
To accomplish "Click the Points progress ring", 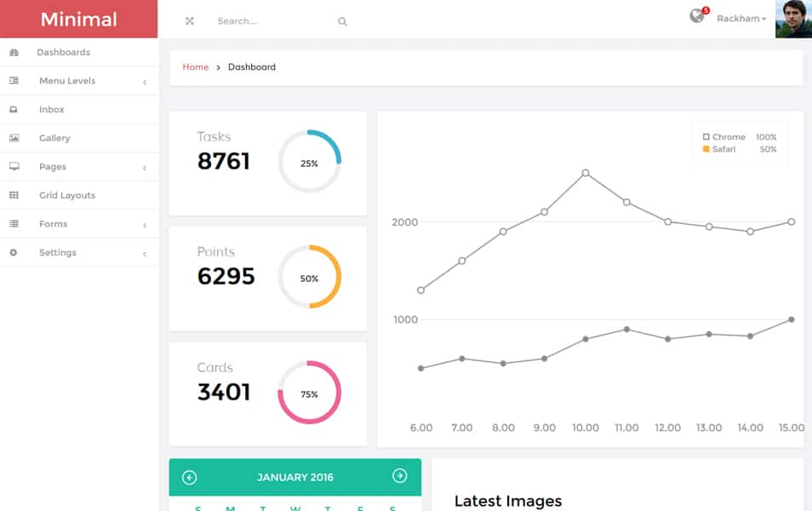I will tap(309, 277).
